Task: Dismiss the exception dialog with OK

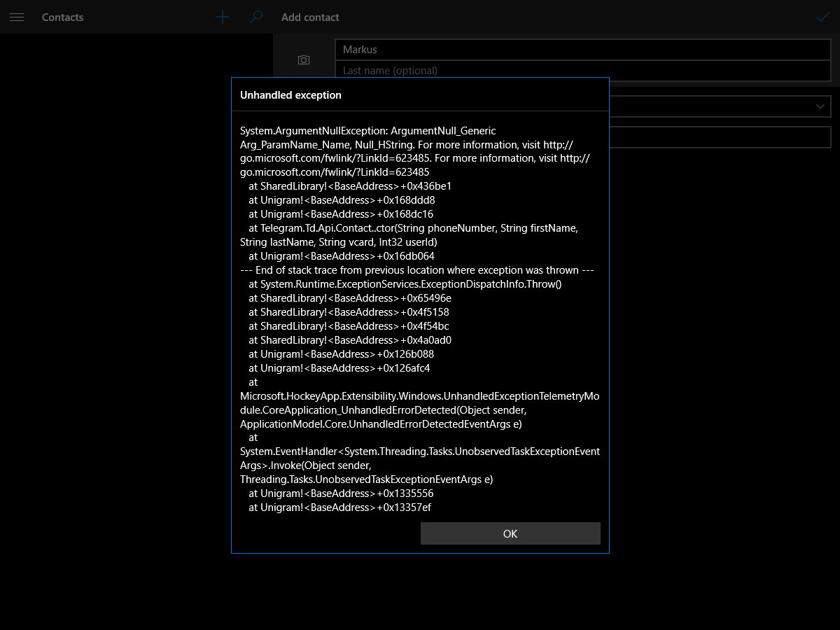Action: click(510, 533)
